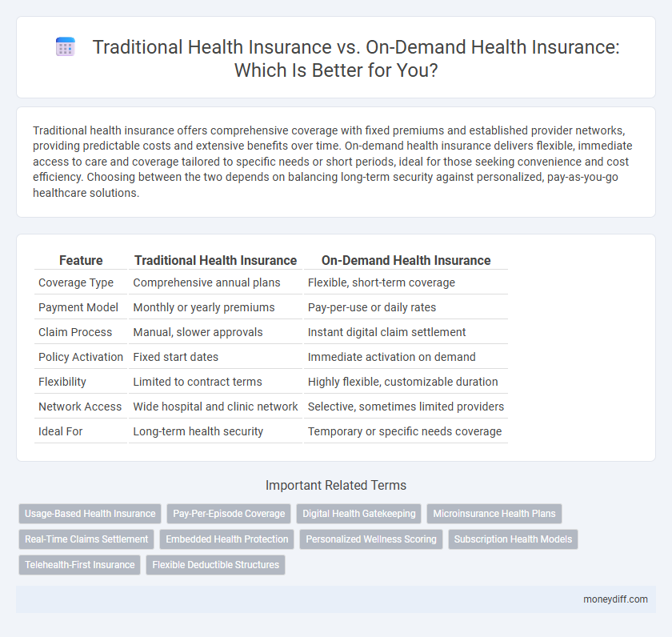Image resolution: width=672 pixels, height=637 pixels.
Task: Click the Telehealth-First Insurance badge
Action: (79, 565)
